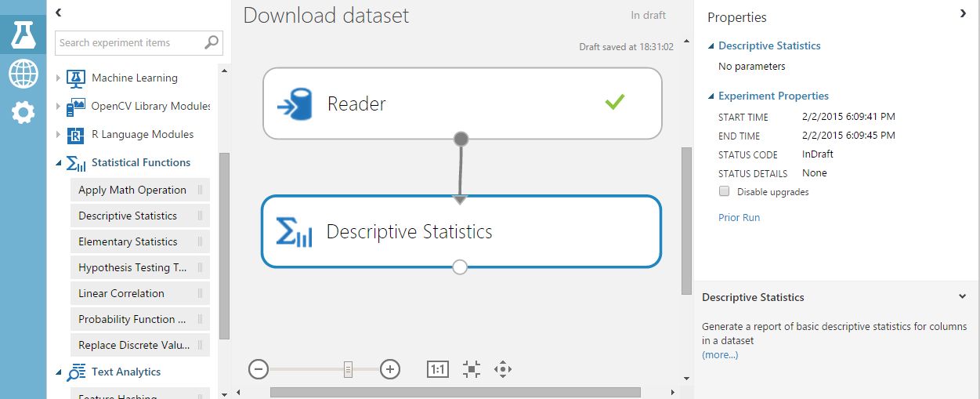Select the Elementary Statistics module
This screenshot has width=980, height=399.
[128, 241]
